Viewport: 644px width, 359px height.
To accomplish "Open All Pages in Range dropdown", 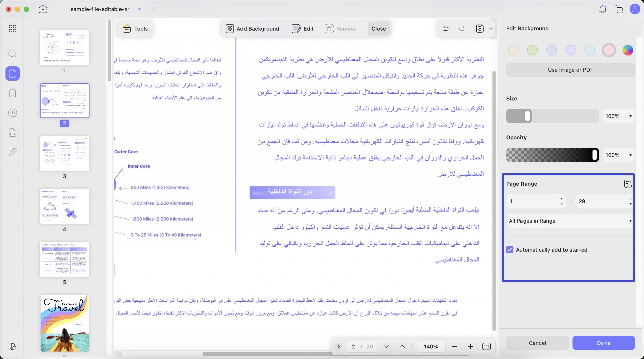I will pos(570,221).
